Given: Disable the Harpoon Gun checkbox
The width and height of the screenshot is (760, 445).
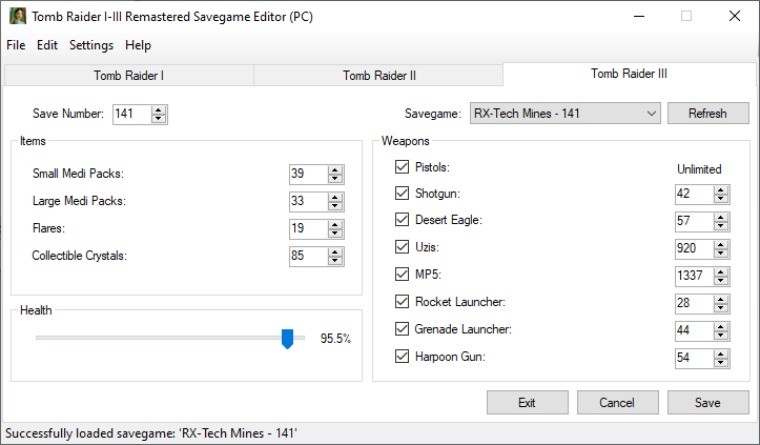Looking at the screenshot, I should point(402,356).
